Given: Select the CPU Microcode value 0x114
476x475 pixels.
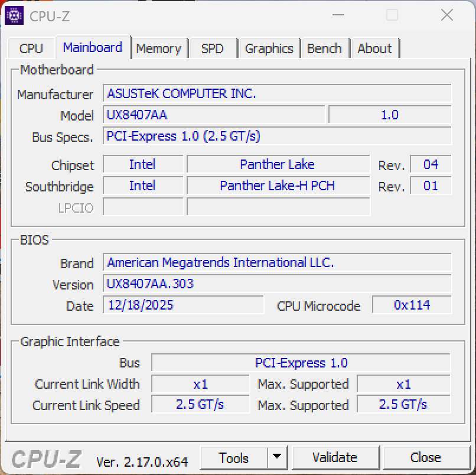Looking at the screenshot, I should (x=412, y=305).
